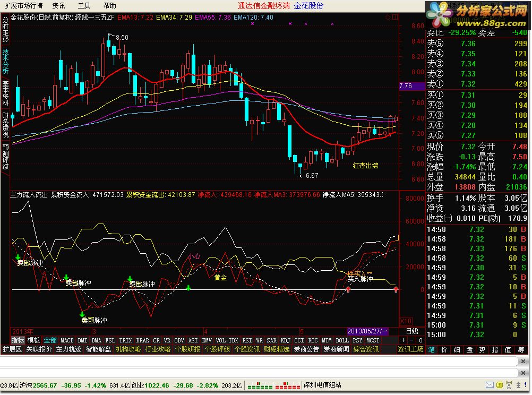
Task: Select the 模板 tab
Action: [x=33, y=340]
